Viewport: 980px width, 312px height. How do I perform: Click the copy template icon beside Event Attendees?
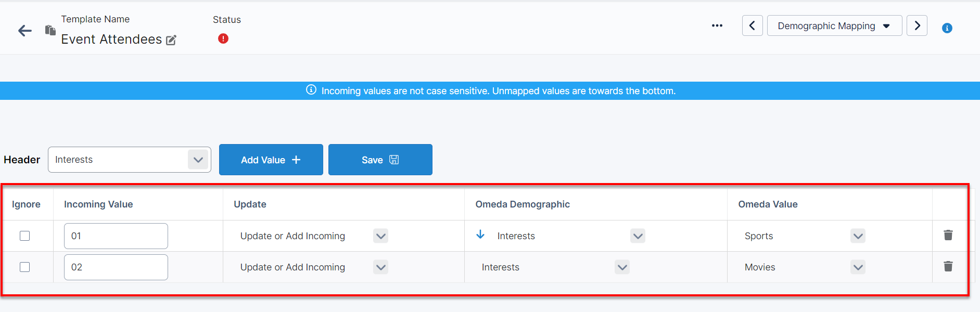pyautogui.click(x=50, y=30)
